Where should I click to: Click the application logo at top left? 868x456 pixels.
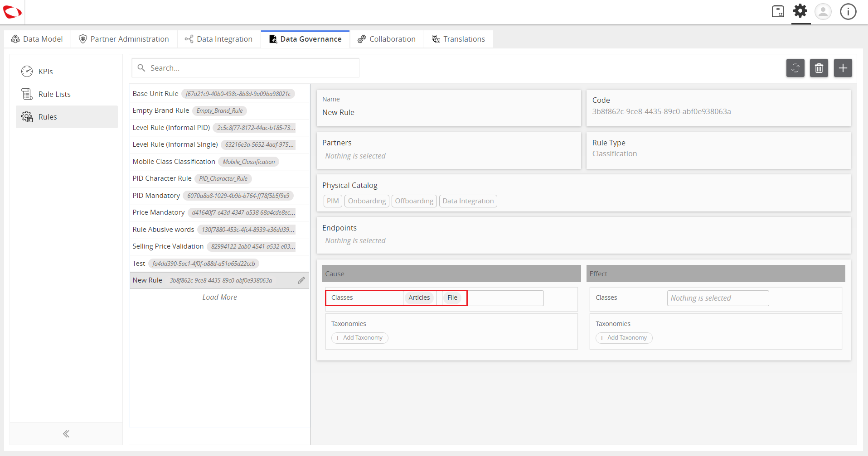pos(12,12)
